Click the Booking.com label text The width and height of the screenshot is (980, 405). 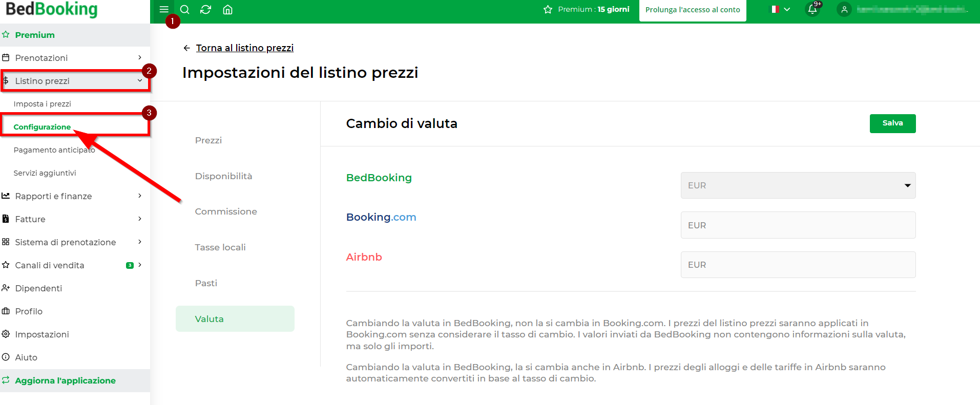click(381, 217)
